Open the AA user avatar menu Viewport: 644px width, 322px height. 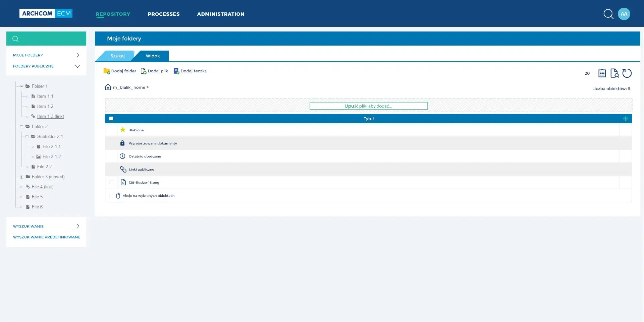624,14
